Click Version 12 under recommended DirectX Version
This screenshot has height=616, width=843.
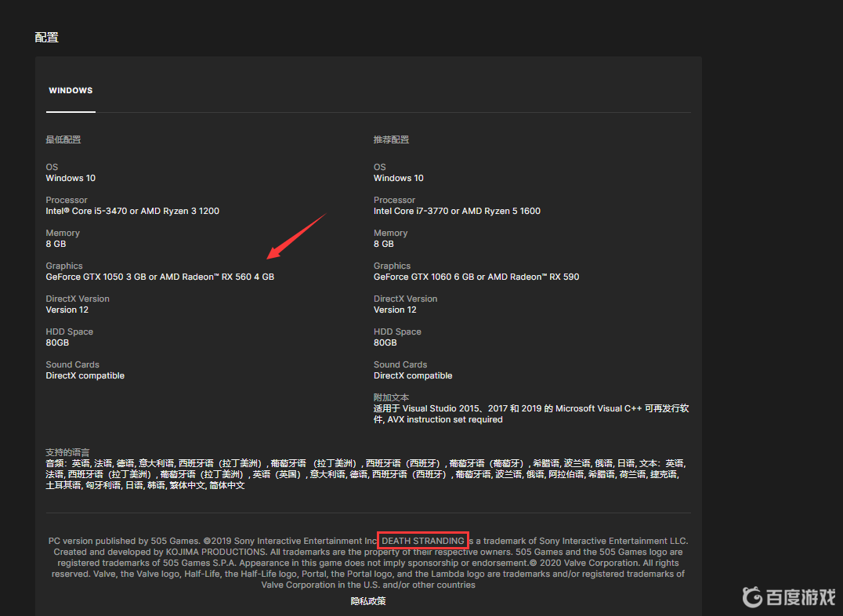coord(395,310)
